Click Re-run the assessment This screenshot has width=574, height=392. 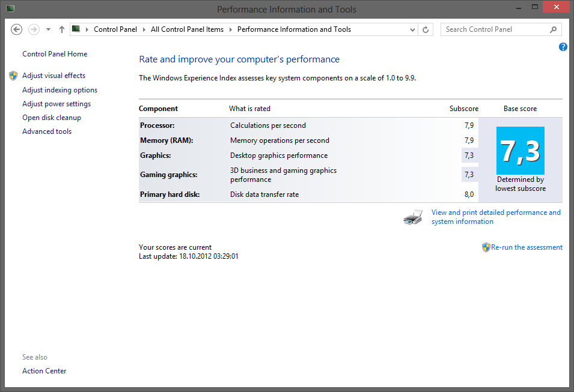tap(527, 247)
